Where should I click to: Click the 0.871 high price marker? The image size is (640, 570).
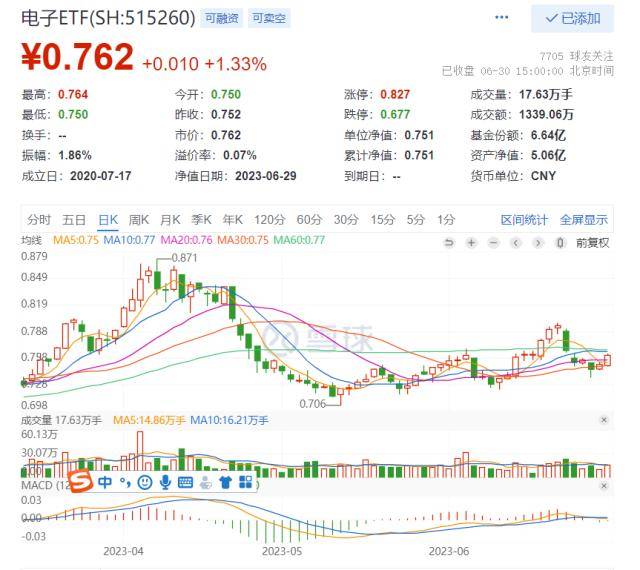(184, 258)
